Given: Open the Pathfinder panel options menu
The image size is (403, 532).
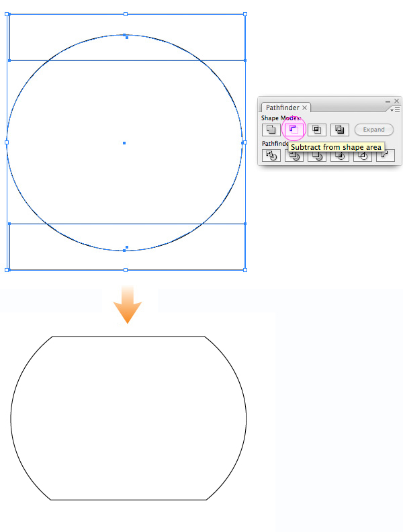Looking at the screenshot, I should coord(396,109).
